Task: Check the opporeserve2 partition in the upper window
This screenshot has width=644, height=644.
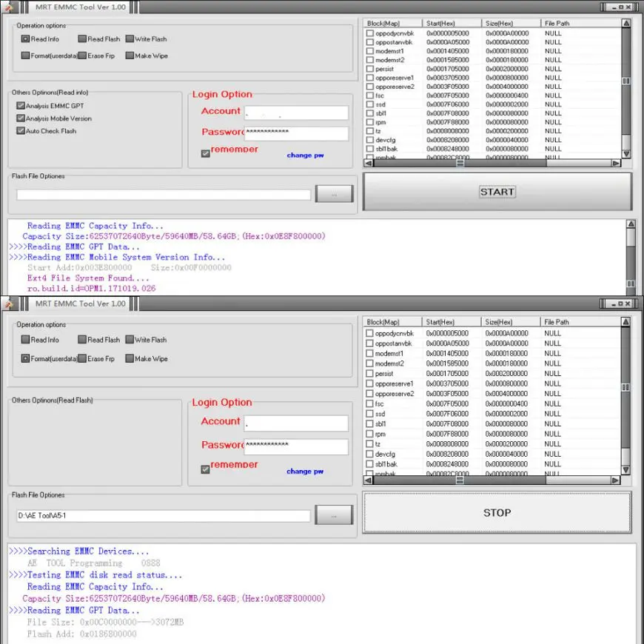Action: (370, 87)
